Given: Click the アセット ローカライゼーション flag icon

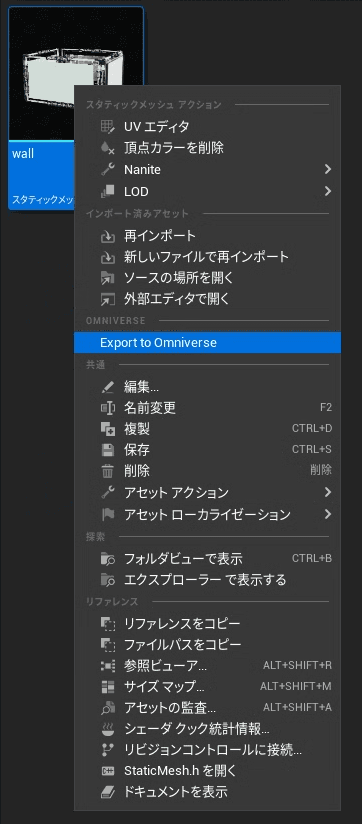Looking at the screenshot, I should pyautogui.click(x=107, y=514).
